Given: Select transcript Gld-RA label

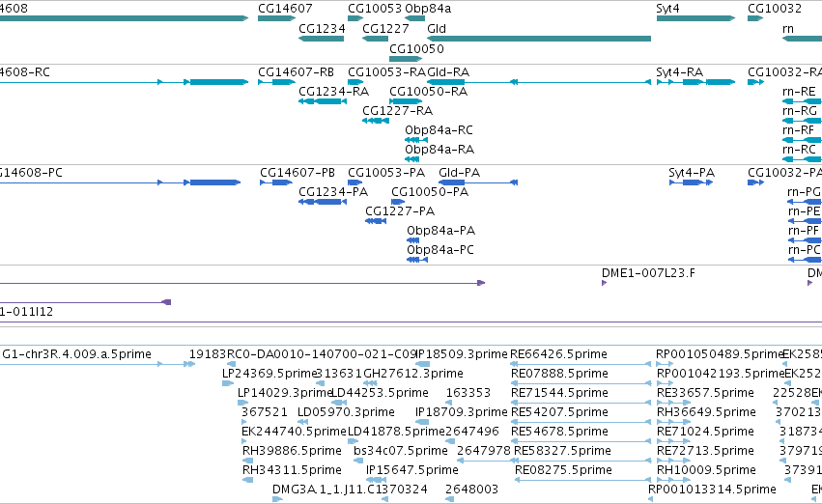Looking at the screenshot, I should click(448, 71).
